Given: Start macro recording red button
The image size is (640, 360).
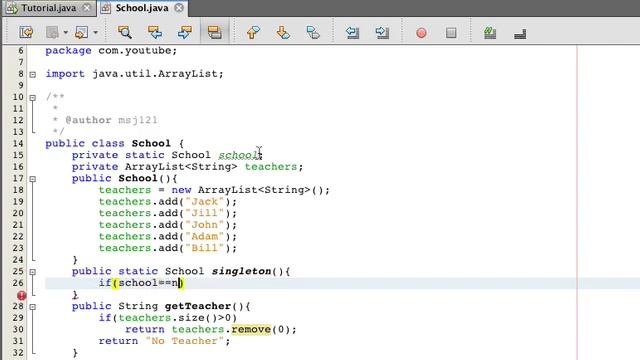Looking at the screenshot, I should 421,33.
